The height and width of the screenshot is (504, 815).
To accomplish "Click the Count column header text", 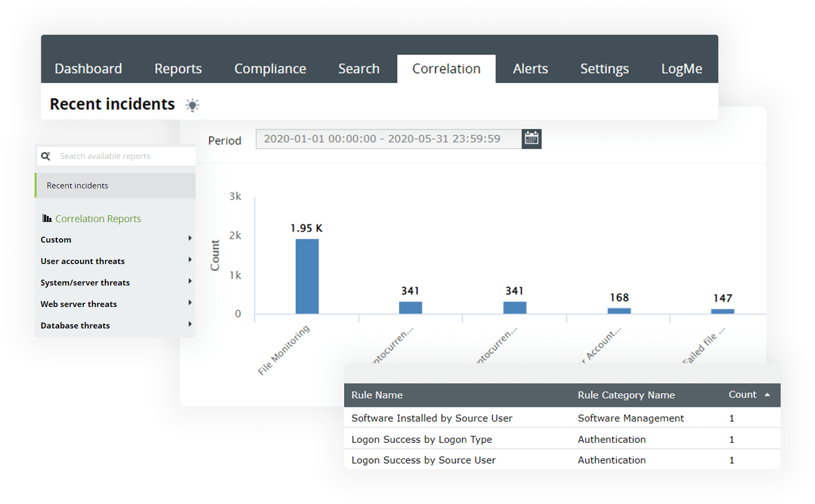I will [743, 395].
